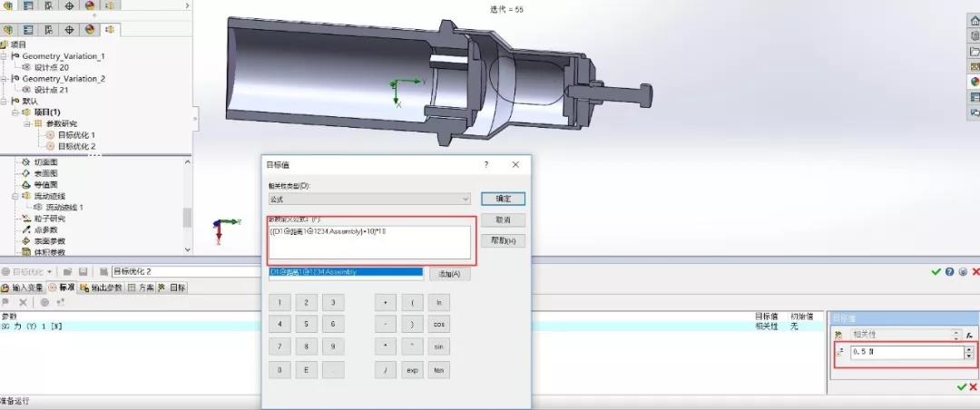Click the 取消 button in dialog
980x410 pixels.
(x=503, y=220)
